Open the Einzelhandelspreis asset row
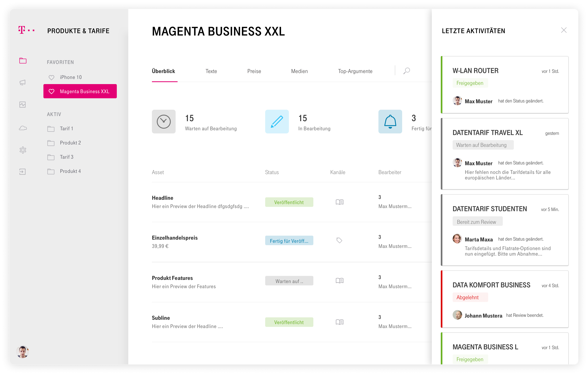This screenshot has width=588, height=375. 292,242
